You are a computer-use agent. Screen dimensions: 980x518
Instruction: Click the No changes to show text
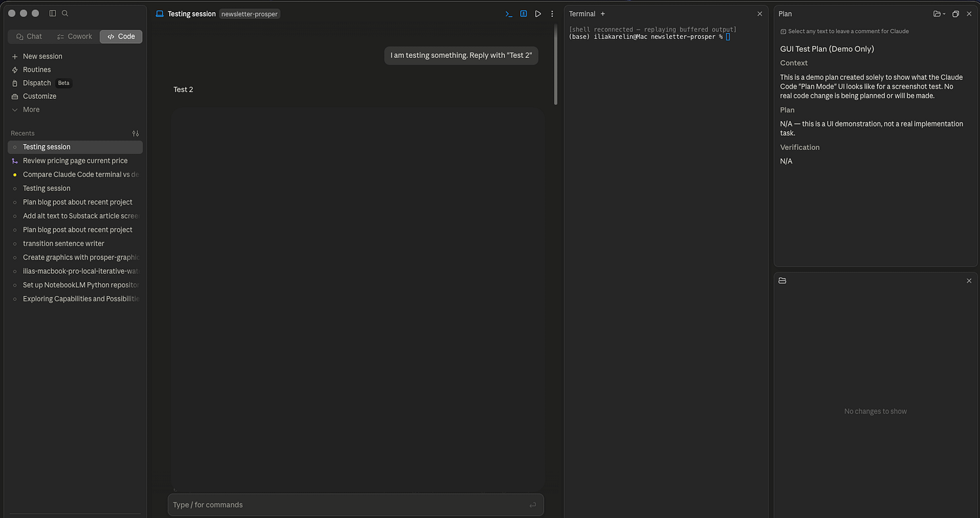point(875,411)
